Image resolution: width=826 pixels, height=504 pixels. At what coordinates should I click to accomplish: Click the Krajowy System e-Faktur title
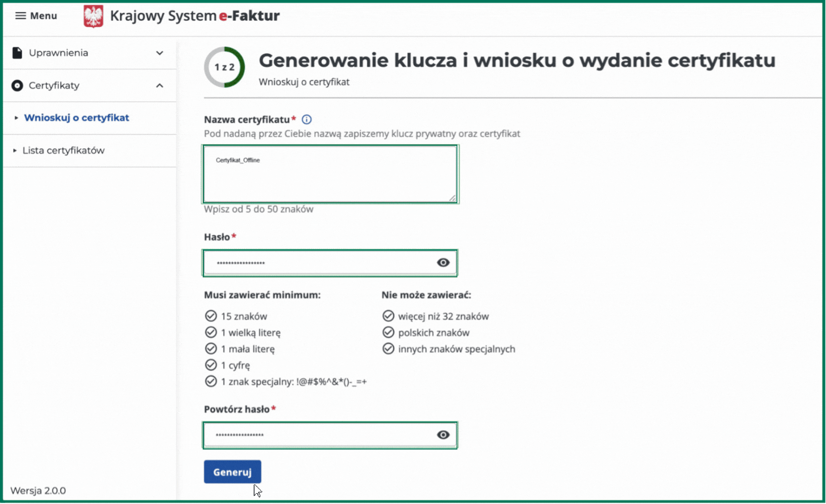click(x=195, y=16)
